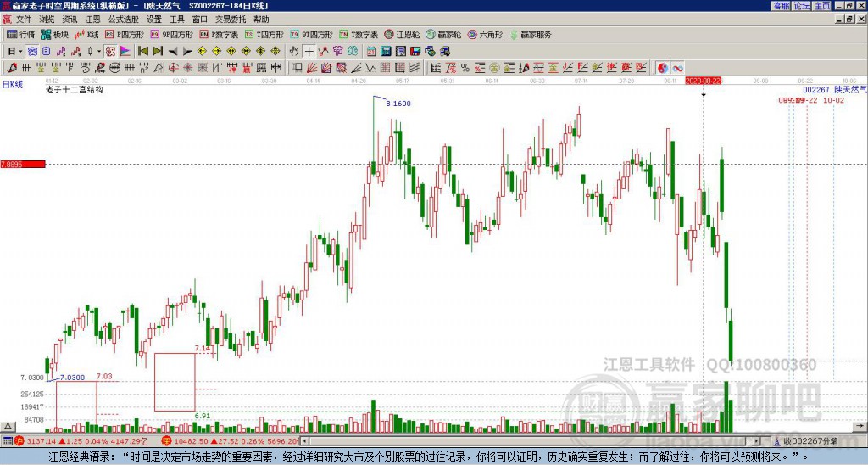868x465 pixels.
Task: Open the 9T四方形 tool
Action: point(311,34)
